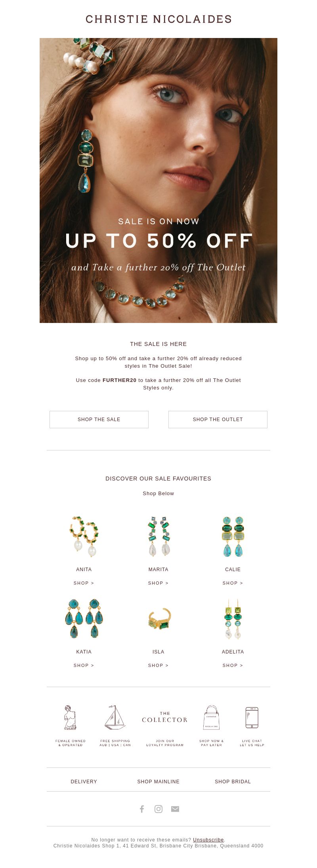Select the Marita earrings thumbnail

[x=158, y=536]
